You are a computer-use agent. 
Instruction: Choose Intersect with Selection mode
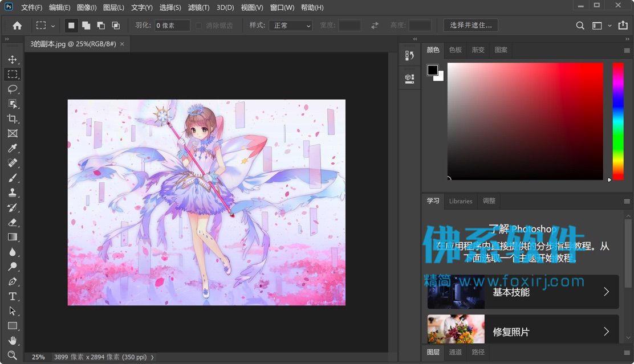point(116,26)
